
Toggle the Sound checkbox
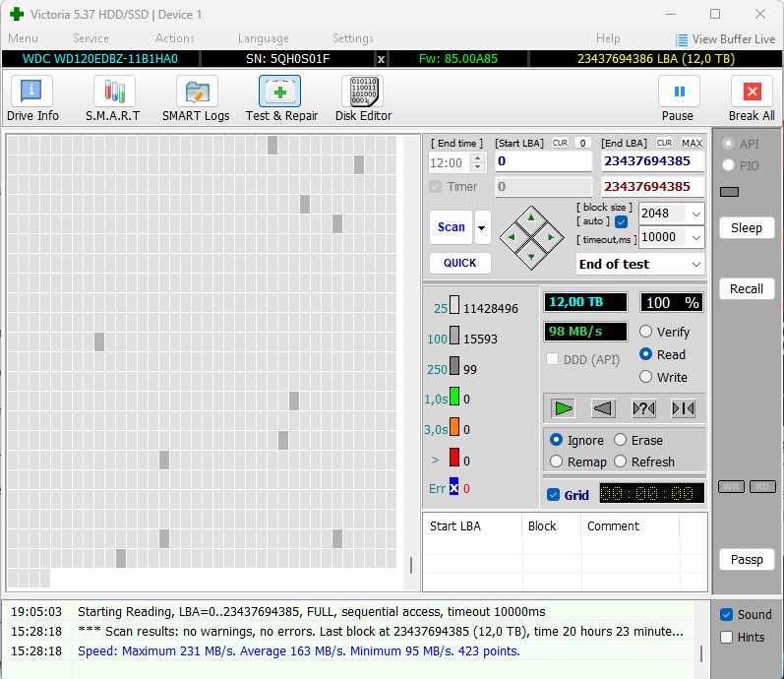727,614
